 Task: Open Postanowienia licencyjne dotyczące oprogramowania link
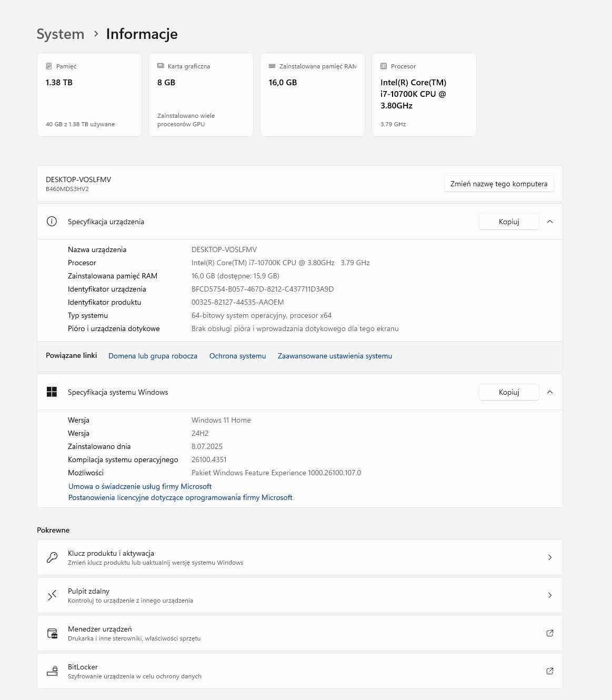pyautogui.click(x=180, y=497)
